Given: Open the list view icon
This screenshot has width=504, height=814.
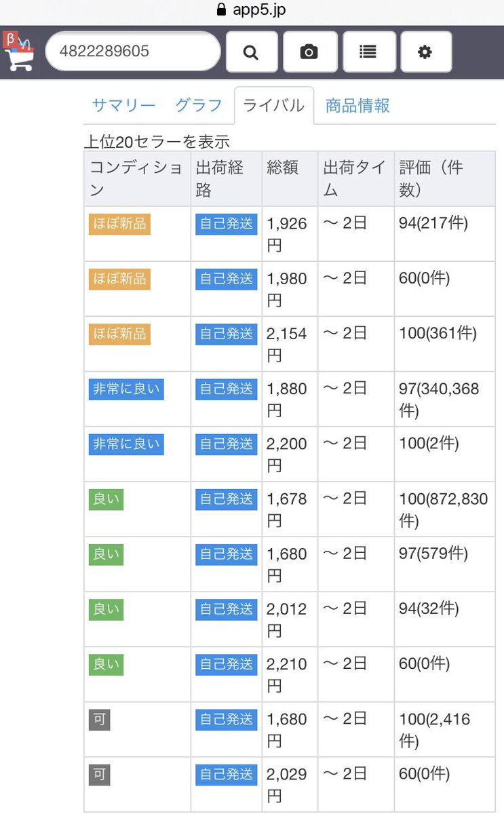Looking at the screenshot, I should click(368, 52).
